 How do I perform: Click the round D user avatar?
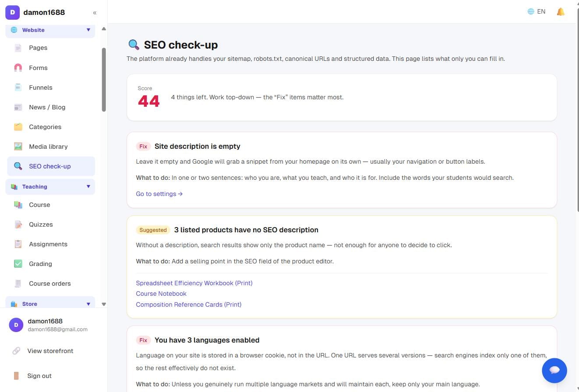[16, 325]
